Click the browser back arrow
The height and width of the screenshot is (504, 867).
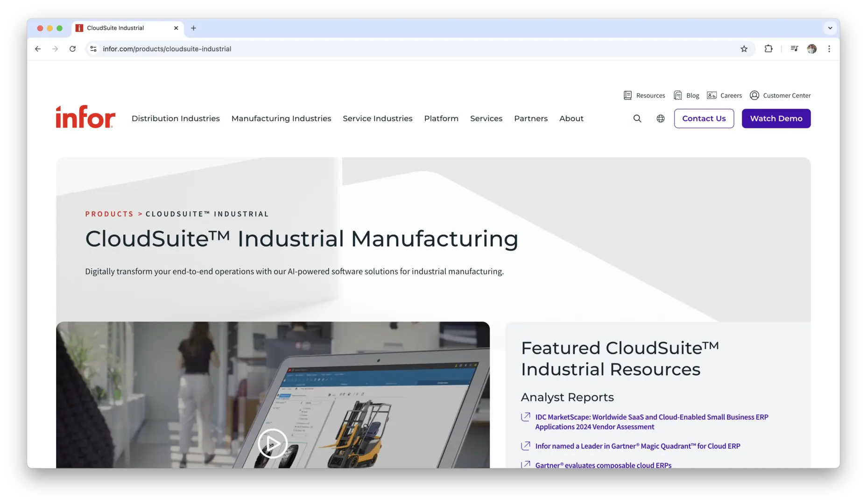tap(38, 49)
